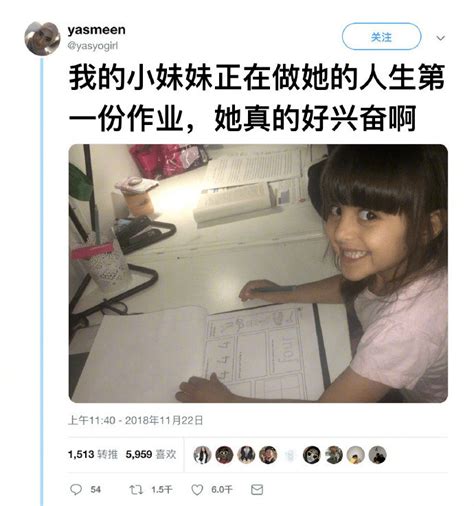
Task: Click the fourth liker avatar in the row
Action: 268,455
